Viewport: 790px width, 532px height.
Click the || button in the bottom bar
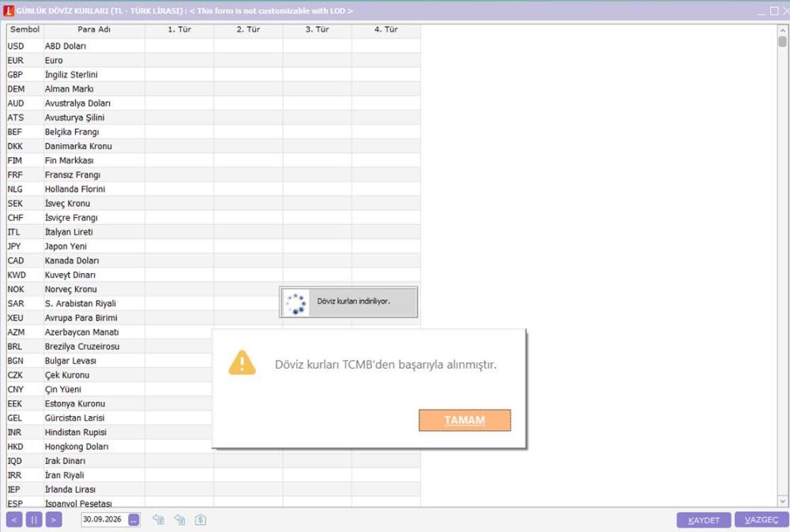(x=34, y=520)
